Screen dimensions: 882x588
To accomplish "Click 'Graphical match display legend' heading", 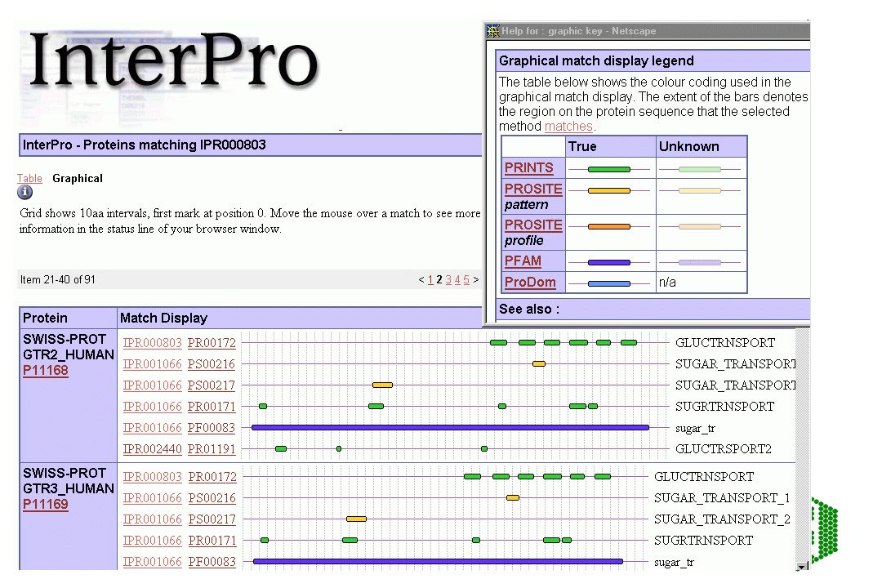I will click(596, 60).
